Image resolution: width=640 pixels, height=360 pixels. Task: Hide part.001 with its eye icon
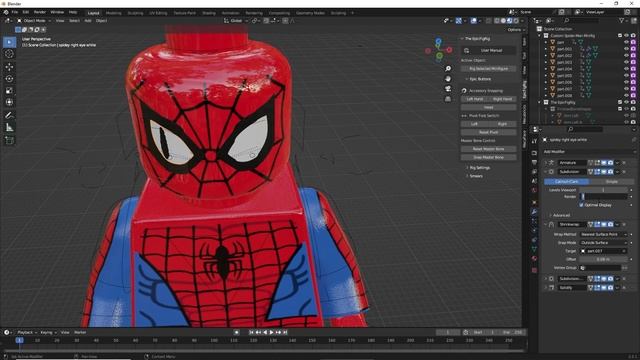pyautogui.click(x=627, y=49)
